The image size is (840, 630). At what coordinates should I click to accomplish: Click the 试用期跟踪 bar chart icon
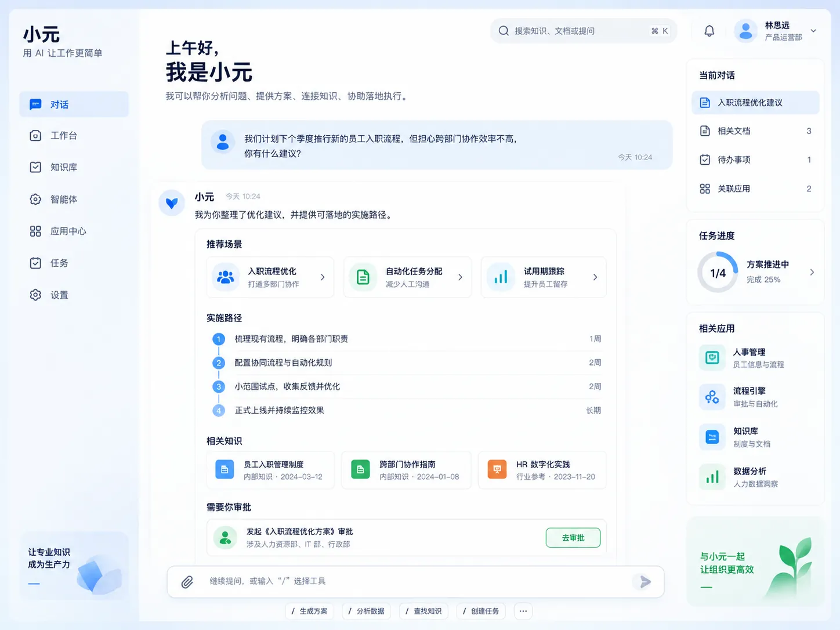pyautogui.click(x=501, y=277)
